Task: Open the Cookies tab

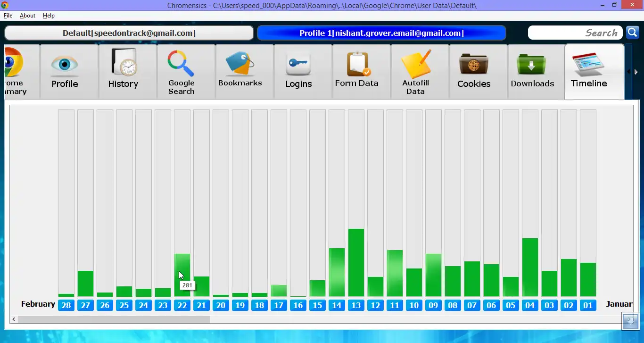Action: [x=479, y=72]
